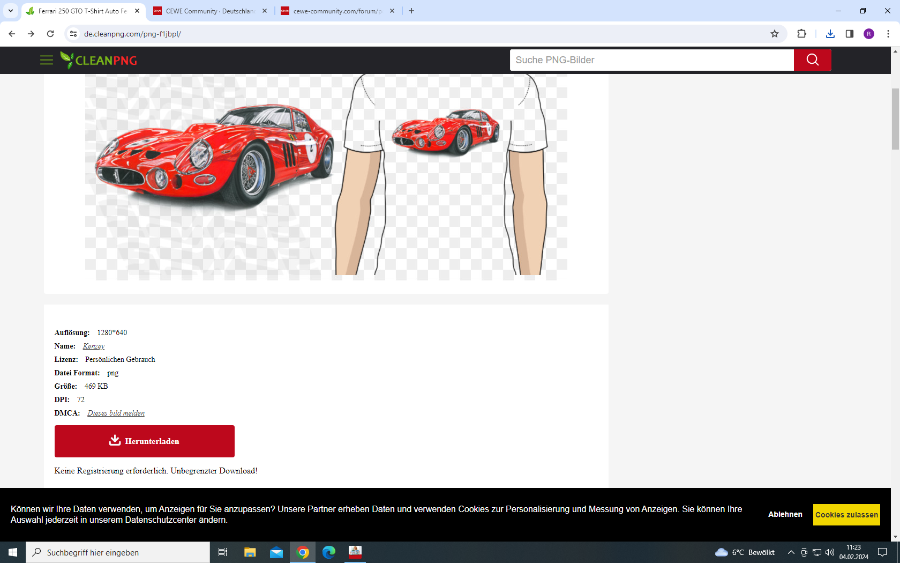
Task: Decline cookies via Ablehnen
Action: tap(785, 515)
